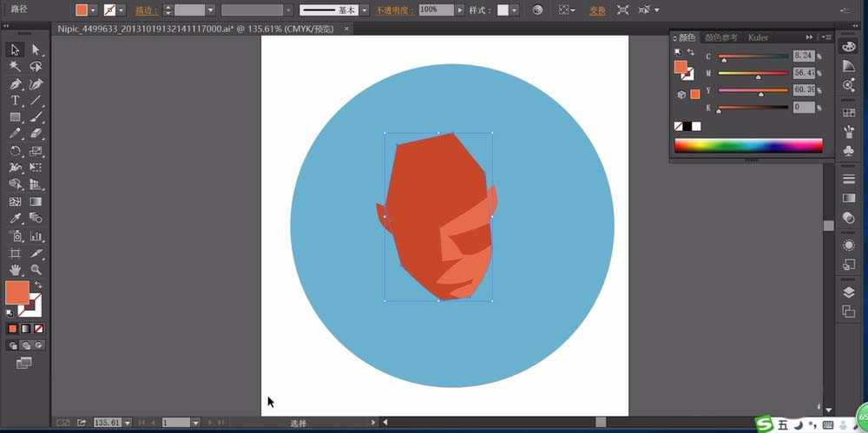Open the Symbols panel (club icon)
This screenshot has width=868, height=433.
coord(849,152)
